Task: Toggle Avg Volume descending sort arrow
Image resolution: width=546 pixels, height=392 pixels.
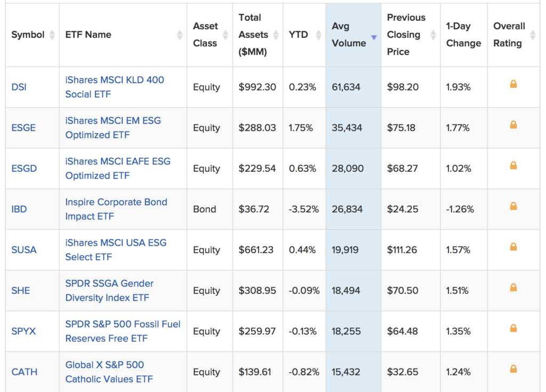Action: click(374, 37)
